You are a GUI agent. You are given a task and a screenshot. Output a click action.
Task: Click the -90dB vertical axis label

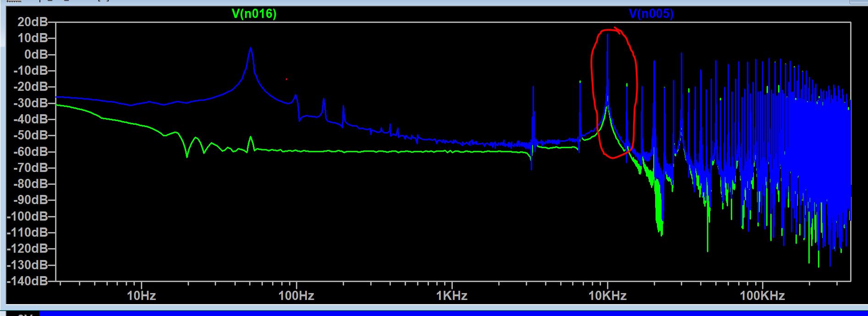click(x=30, y=200)
